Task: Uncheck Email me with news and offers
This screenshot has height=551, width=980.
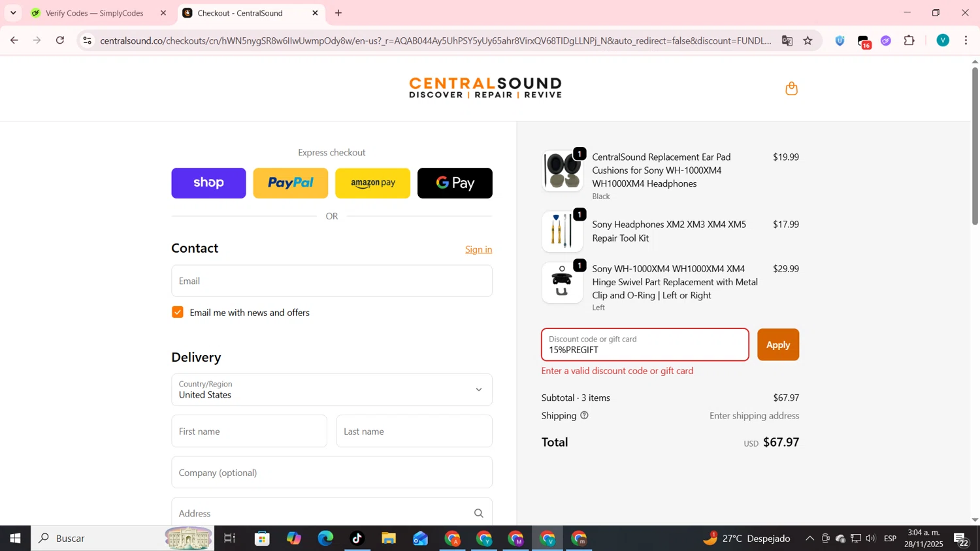Action: coord(178,312)
